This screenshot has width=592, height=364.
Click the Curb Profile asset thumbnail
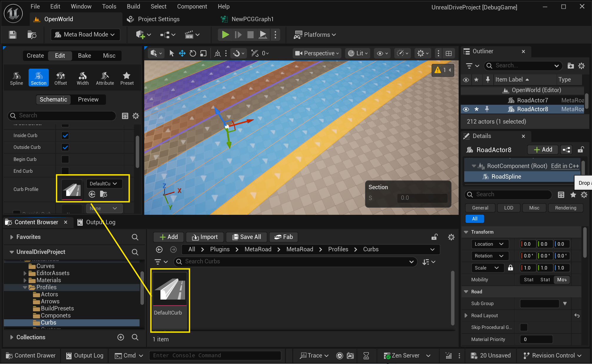[x=72, y=190]
